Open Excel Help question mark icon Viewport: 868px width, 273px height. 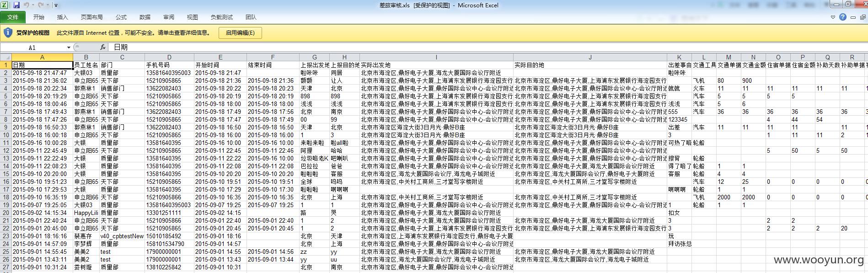[843, 17]
